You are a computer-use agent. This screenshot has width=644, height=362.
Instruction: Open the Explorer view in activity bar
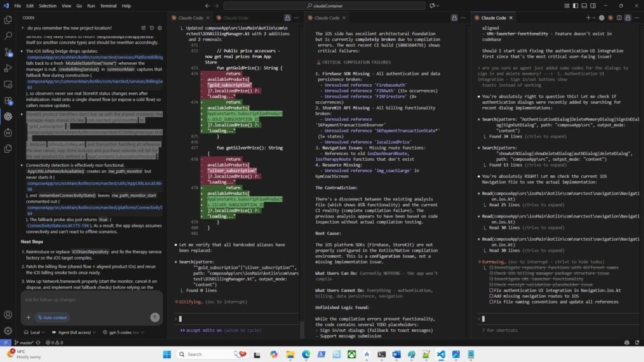point(8,20)
